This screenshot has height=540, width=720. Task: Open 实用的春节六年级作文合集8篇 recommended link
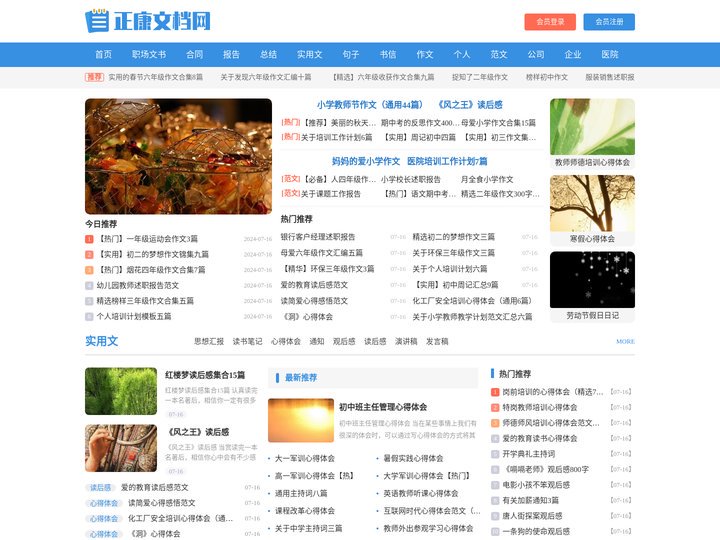156,77
